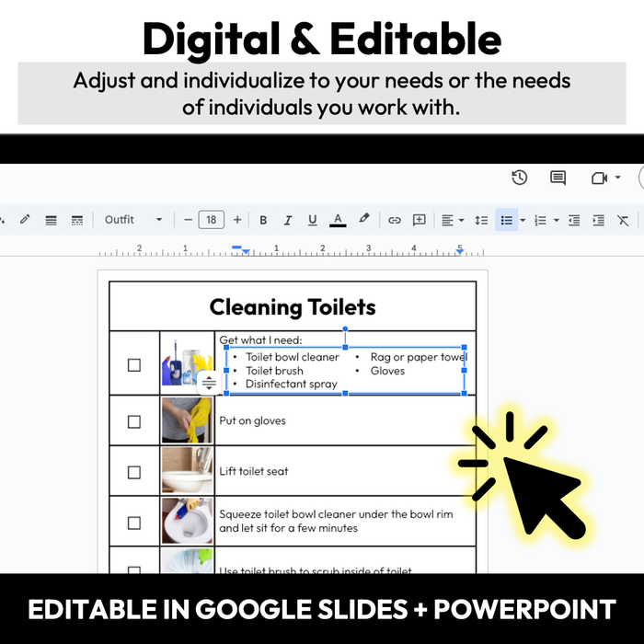Screen dimensions: 644x644
Task: Check the 'Put on gloves' checkbox
Action: [x=134, y=421]
